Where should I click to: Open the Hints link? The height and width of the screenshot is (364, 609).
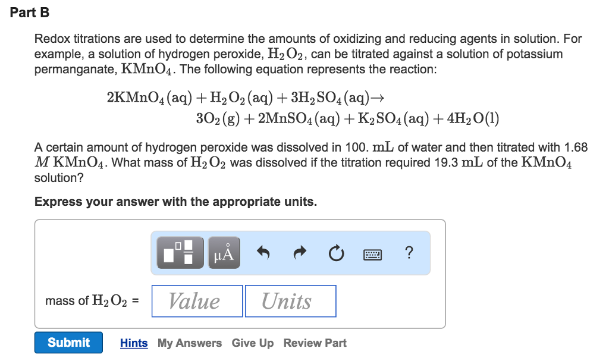tap(133, 343)
